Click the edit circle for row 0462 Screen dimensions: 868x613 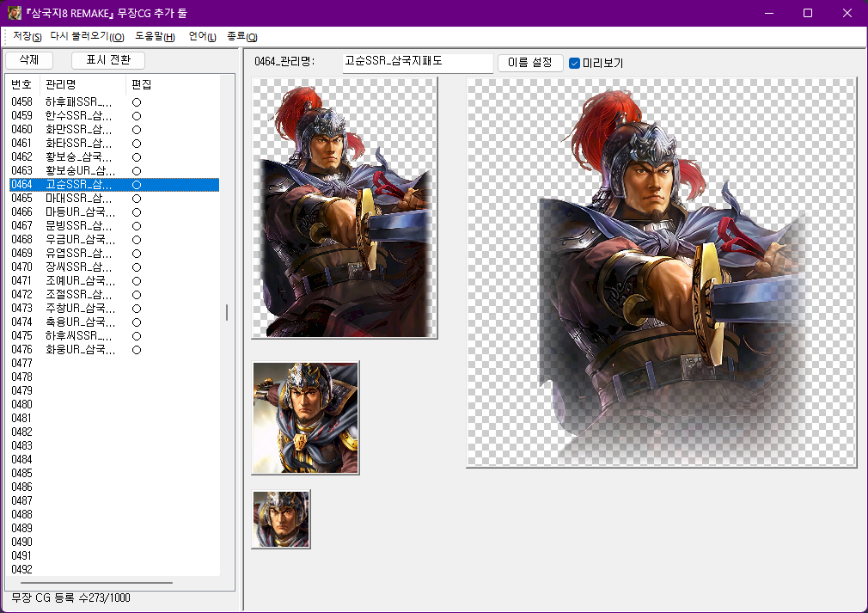pos(137,157)
